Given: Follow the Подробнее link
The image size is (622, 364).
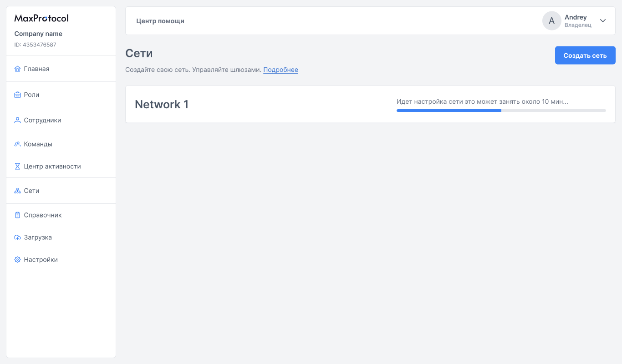Looking at the screenshot, I should (280, 70).
